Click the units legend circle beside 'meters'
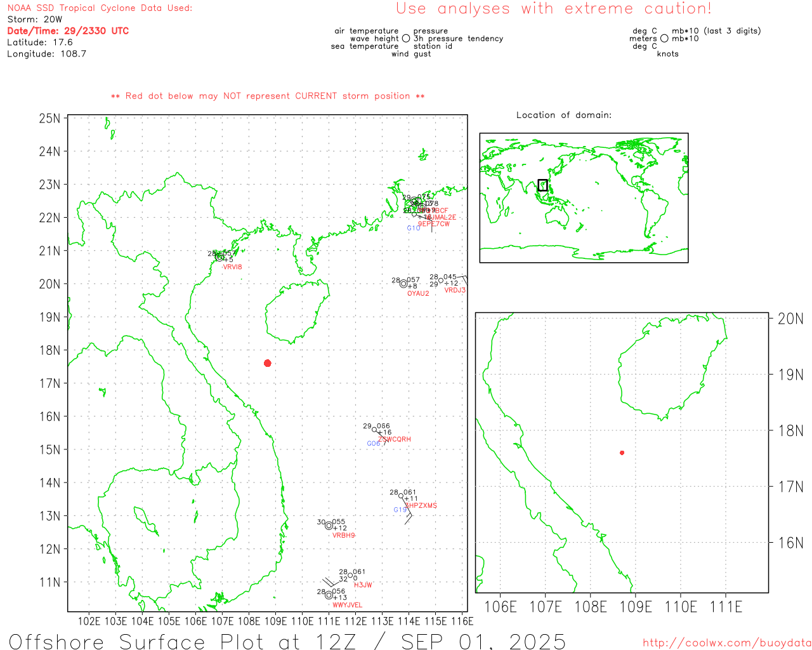Image resolution: width=812 pixels, height=650 pixels. (664, 38)
